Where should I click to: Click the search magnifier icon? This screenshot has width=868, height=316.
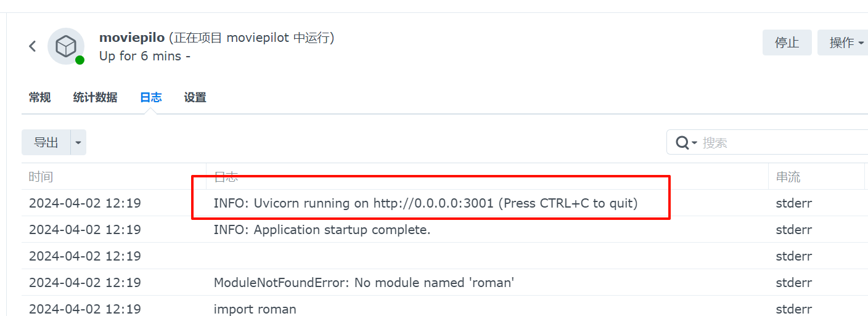682,142
